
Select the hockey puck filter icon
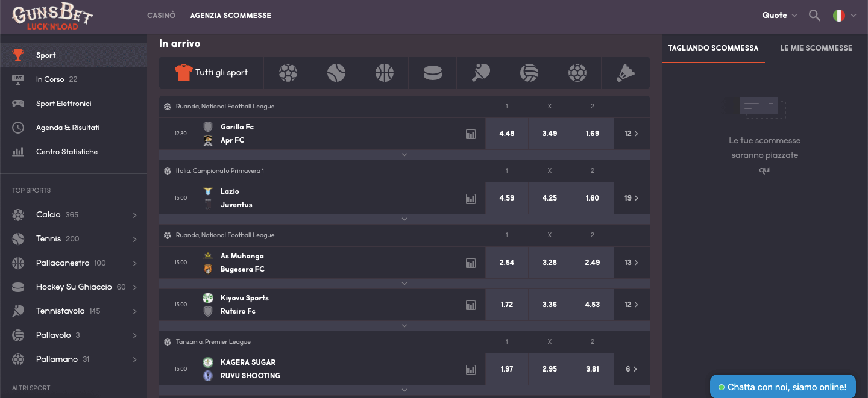pyautogui.click(x=432, y=72)
